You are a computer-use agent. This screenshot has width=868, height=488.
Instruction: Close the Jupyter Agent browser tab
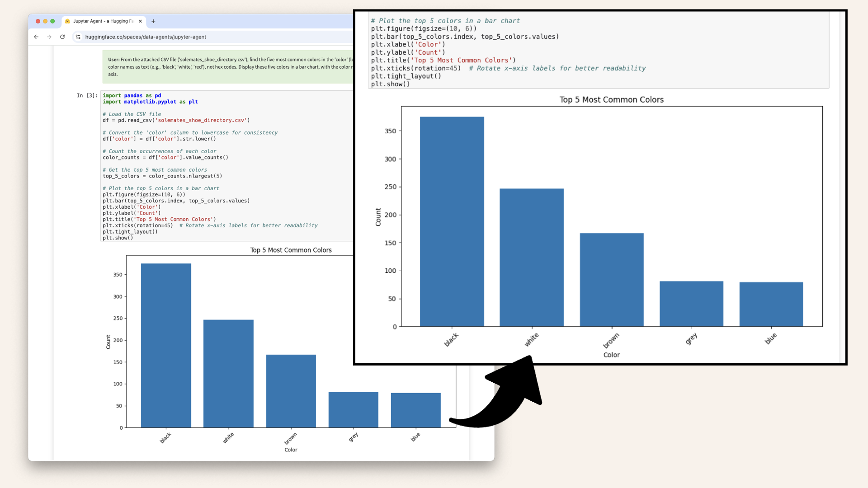pos(140,21)
